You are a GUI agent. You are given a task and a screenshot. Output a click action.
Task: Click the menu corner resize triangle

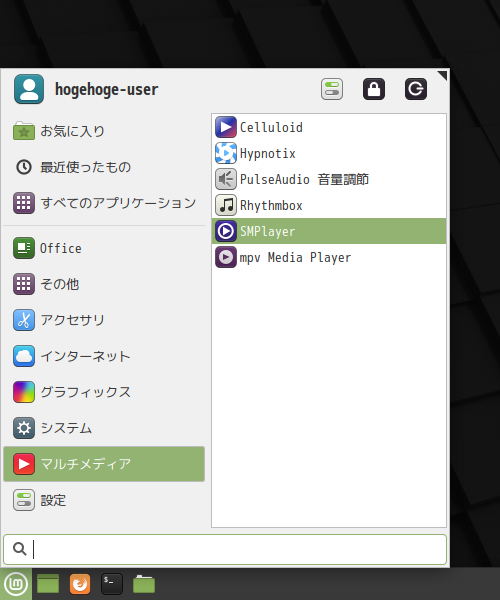pos(443,75)
